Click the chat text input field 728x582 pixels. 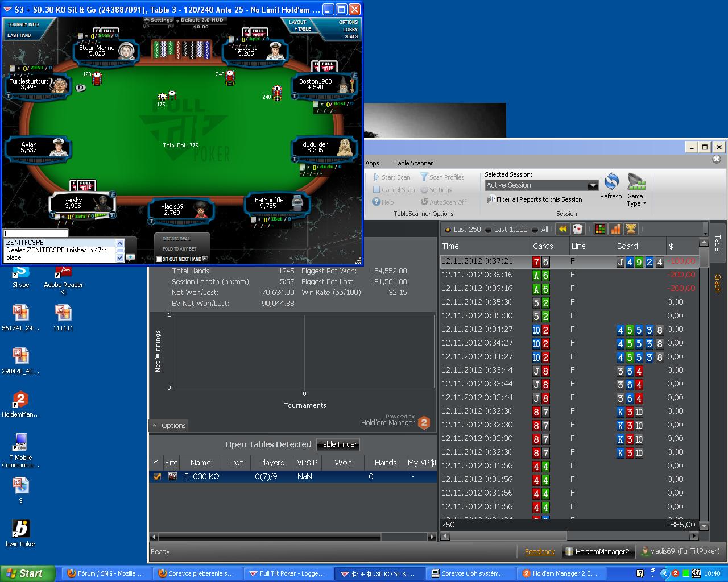tap(36, 234)
